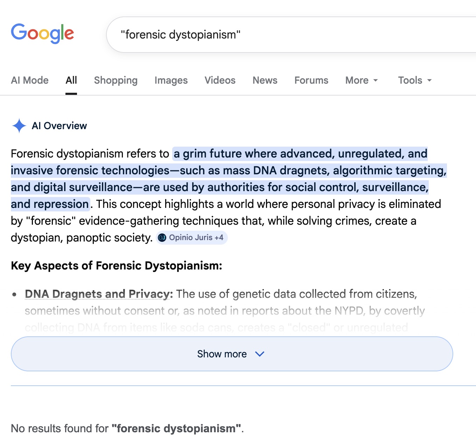Screen dimensions: 476x448
Task: Open the News tab
Action: point(265,80)
